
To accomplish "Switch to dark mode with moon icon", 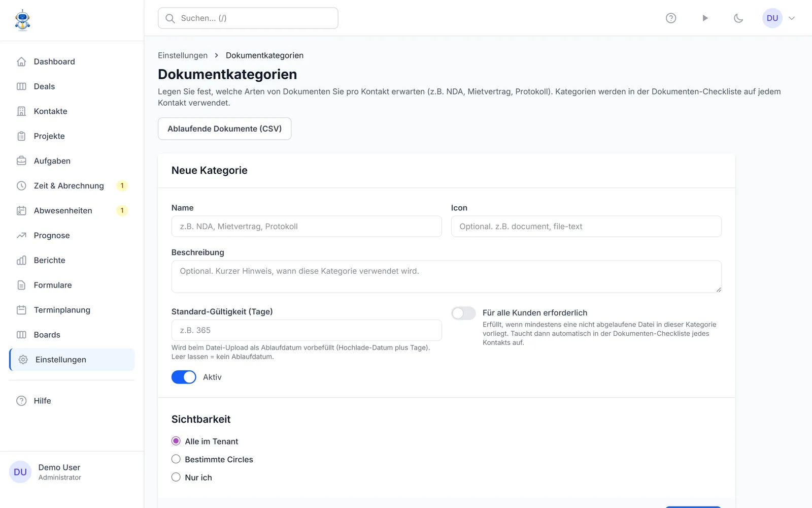I will pos(738,18).
